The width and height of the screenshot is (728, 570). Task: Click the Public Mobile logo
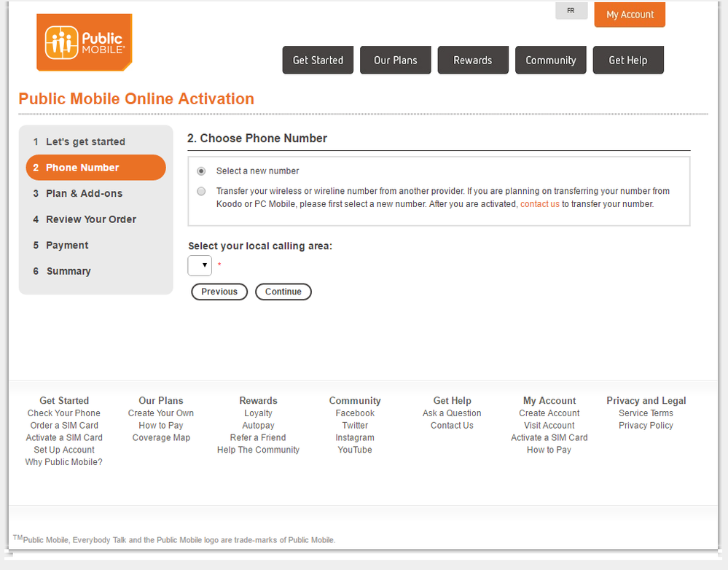84,42
